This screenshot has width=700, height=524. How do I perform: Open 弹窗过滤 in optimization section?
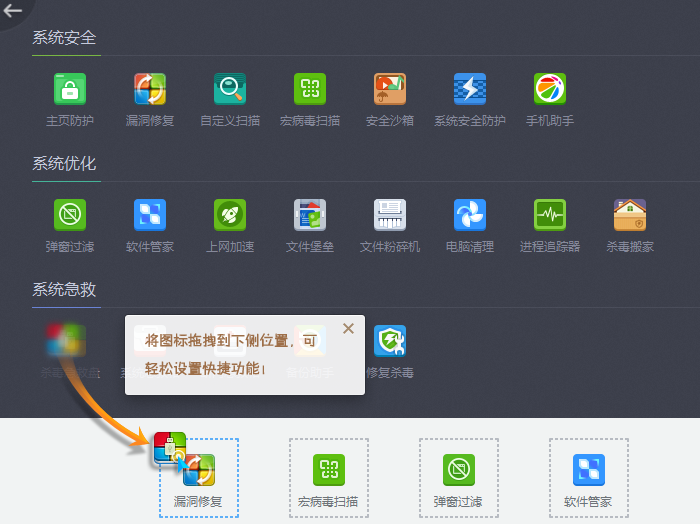(70, 215)
